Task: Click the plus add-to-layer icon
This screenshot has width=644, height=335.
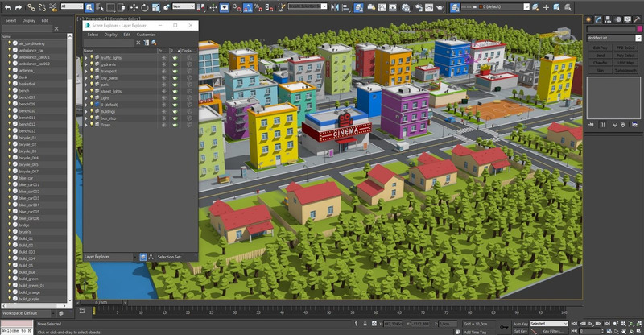Action: [x=546, y=7]
